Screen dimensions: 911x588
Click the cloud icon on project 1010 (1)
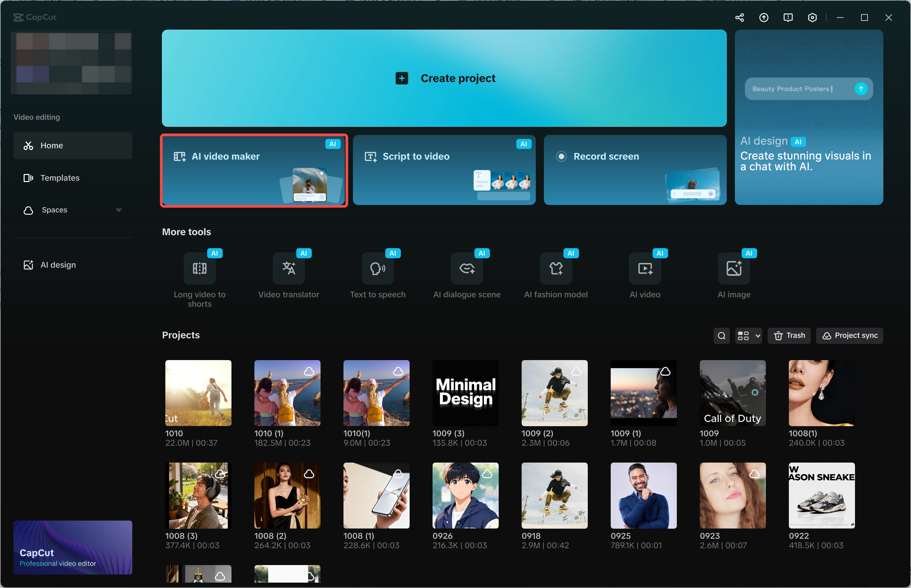click(x=309, y=371)
